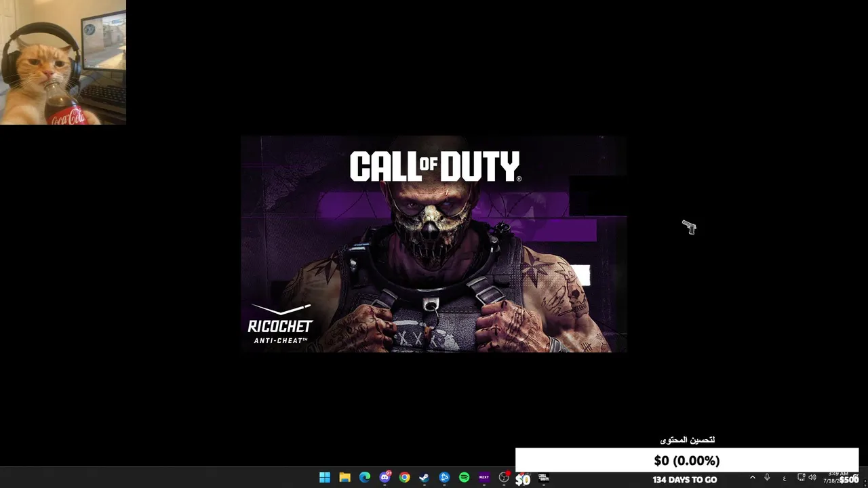Switch to OBS Studio in the taskbar

tap(504, 477)
